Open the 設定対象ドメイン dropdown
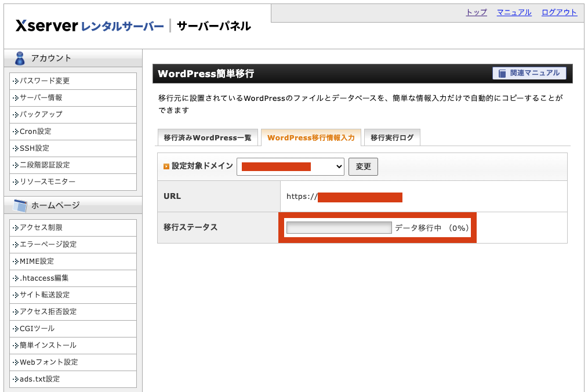 pos(291,166)
